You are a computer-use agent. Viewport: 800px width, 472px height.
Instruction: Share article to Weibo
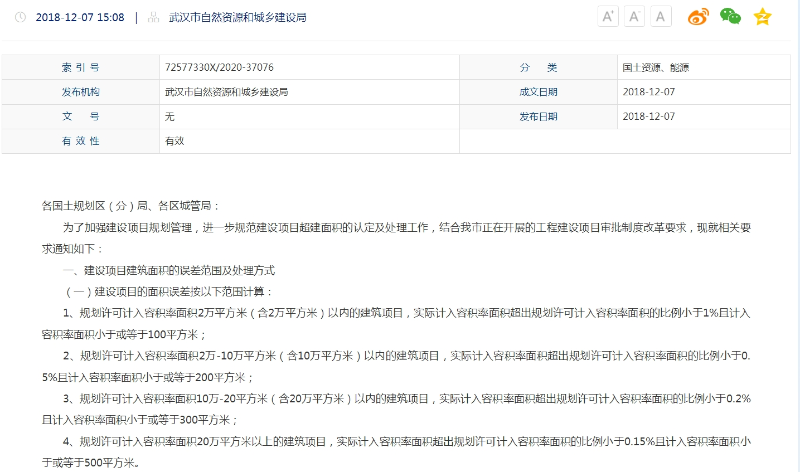pyautogui.click(x=698, y=17)
